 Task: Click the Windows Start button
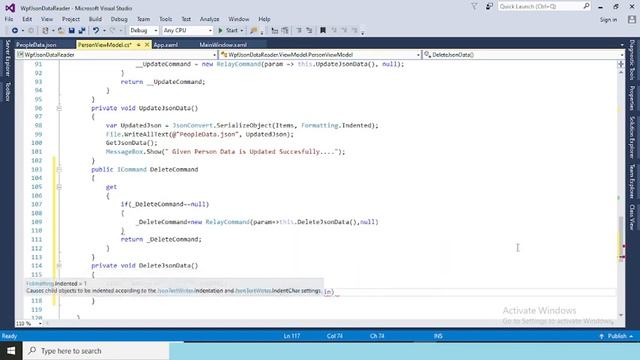(11, 351)
